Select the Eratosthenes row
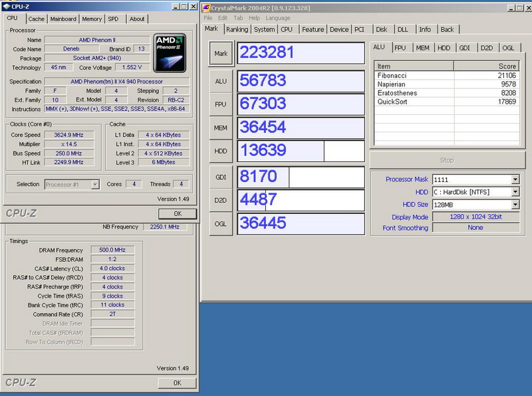This screenshot has height=396, width=532. tap(446, 93)
